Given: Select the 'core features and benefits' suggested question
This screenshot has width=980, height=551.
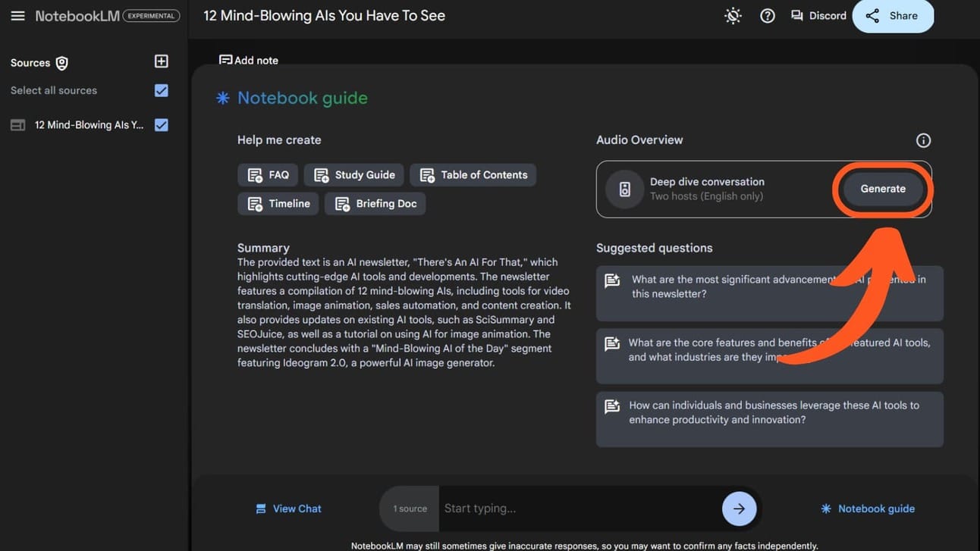Looking at the screenshot, I should (770, 356).
